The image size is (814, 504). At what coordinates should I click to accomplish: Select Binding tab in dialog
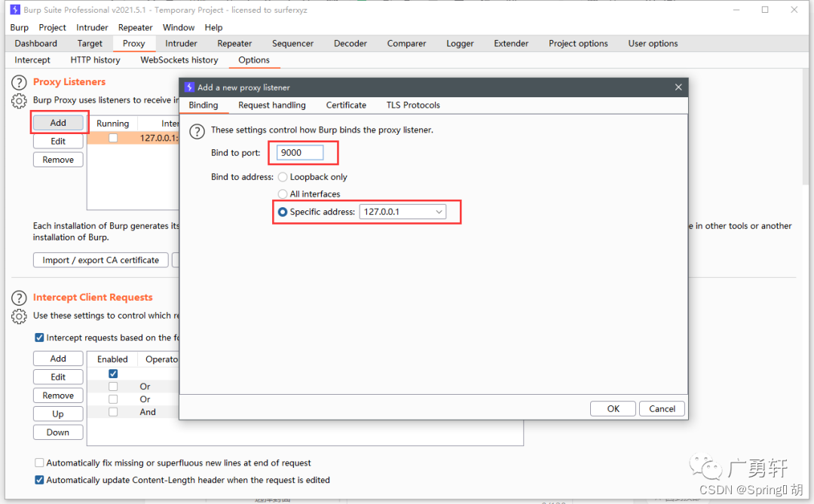(203, 105)
